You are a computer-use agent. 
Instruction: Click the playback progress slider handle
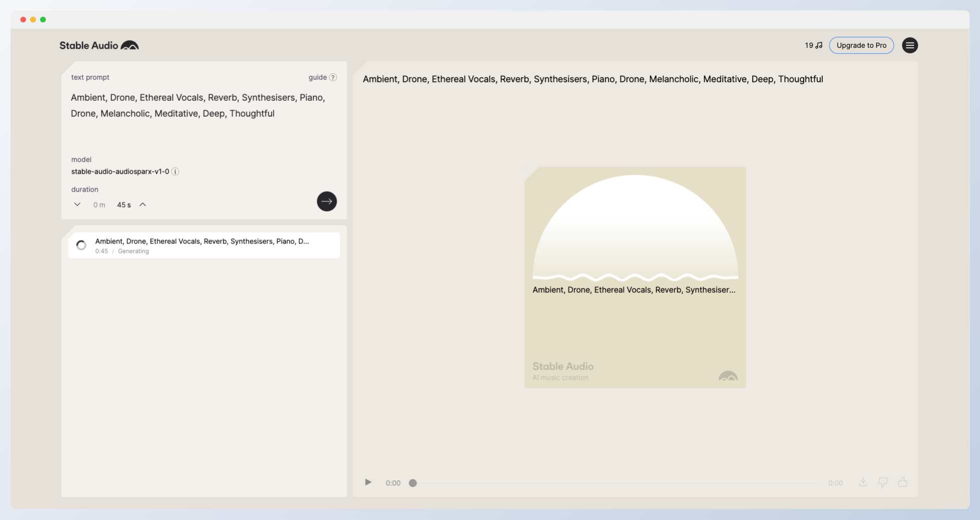click(x=413, y=483)
